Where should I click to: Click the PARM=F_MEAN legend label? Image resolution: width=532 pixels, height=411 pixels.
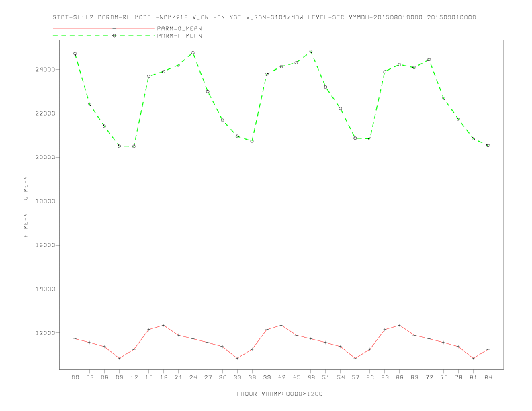point(179,36)
